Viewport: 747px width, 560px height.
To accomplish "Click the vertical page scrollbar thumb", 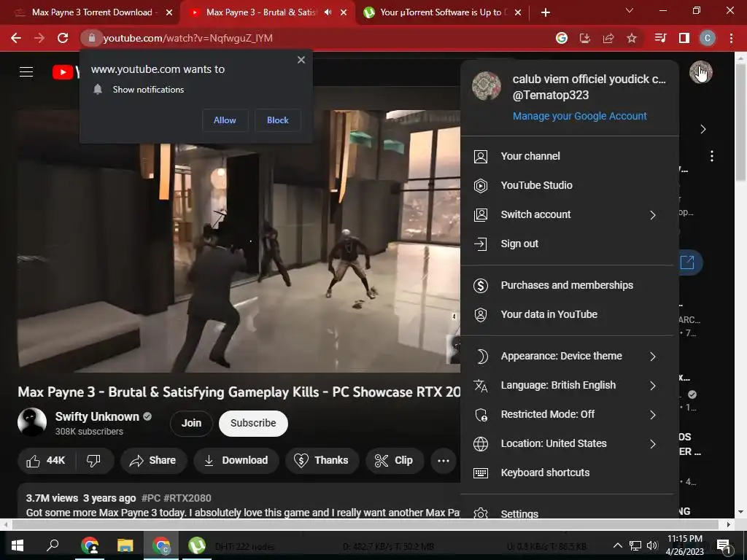I will (x=740, y=122).
